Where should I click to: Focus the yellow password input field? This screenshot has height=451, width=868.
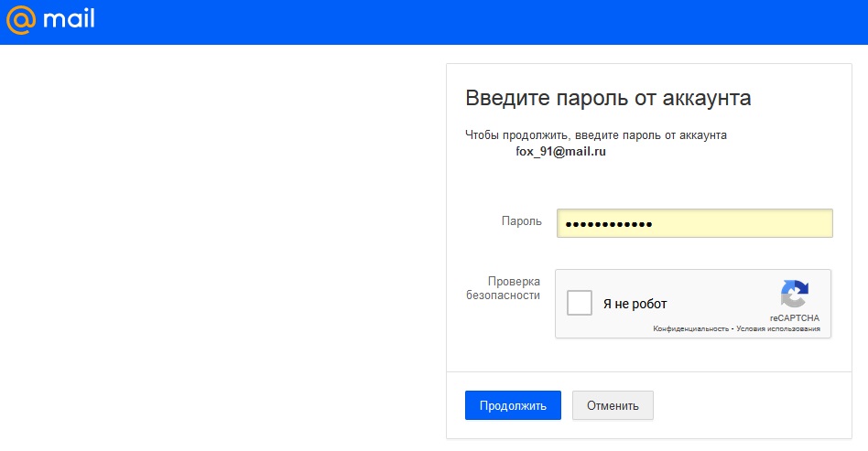pyautogui.click(x=694, y=223)
